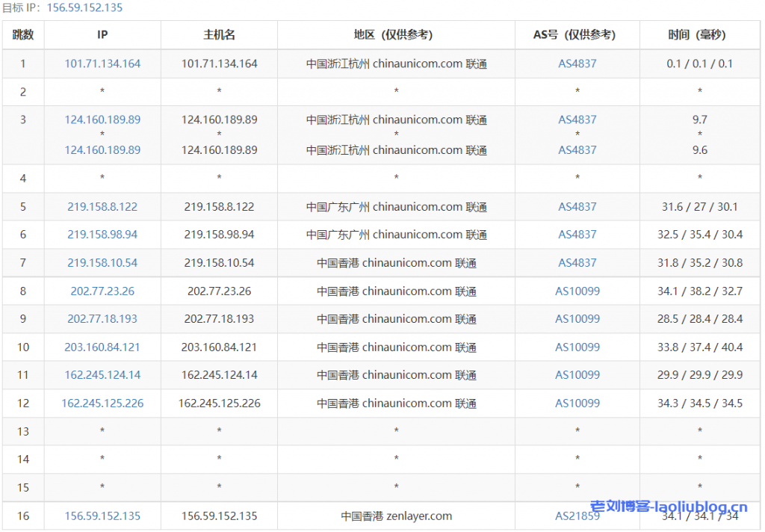Click AS10099 link in hop 8 row
The height and width of the screenshot is (532, 765).
tap(577, 291)
